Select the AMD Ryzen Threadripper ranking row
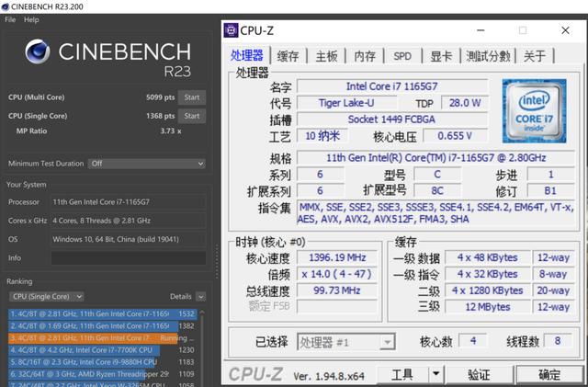 102,374
